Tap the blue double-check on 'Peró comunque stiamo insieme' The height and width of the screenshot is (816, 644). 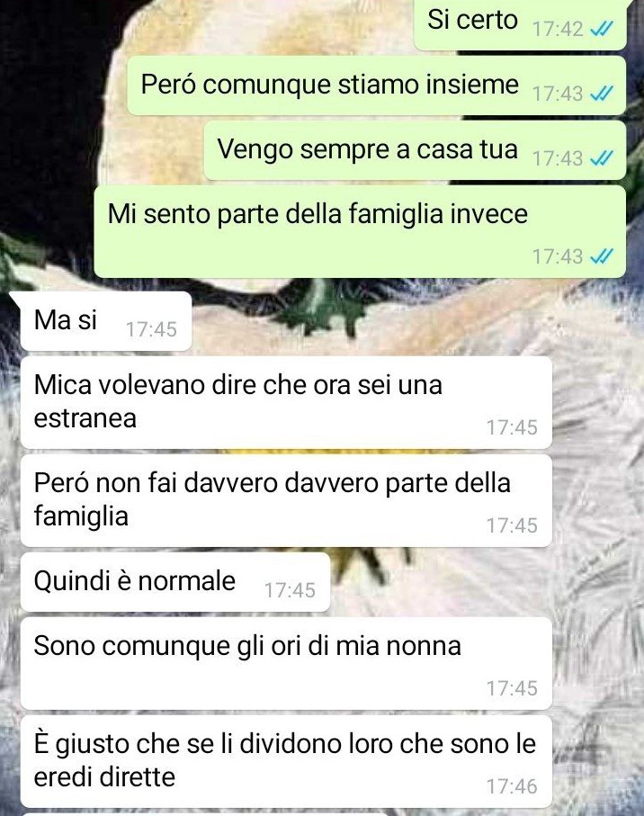(x=602, y=94)
